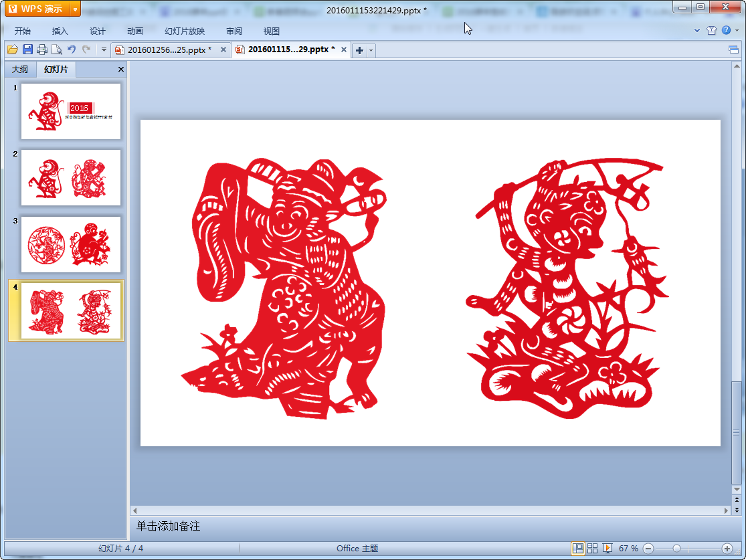This screenshot has width=746, height=560.
Task: Close the 201601115...29.pptx document tab
Action: click(343, 50)
